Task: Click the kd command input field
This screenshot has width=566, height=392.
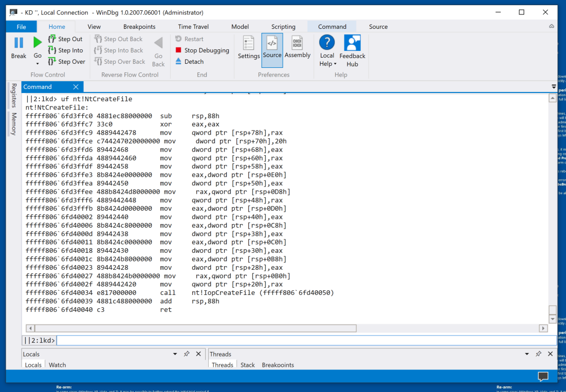Action: 303,340
